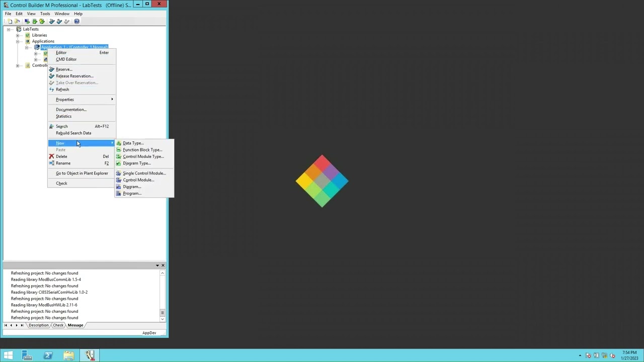
Task: Click the message pane scroll down arrow
Action: click(162, 319)
